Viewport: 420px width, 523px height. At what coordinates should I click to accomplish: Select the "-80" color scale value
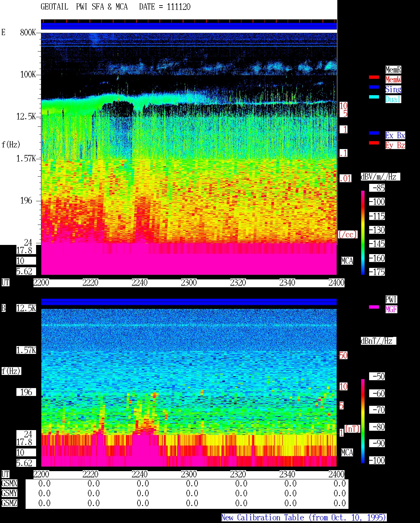[377, 427]
